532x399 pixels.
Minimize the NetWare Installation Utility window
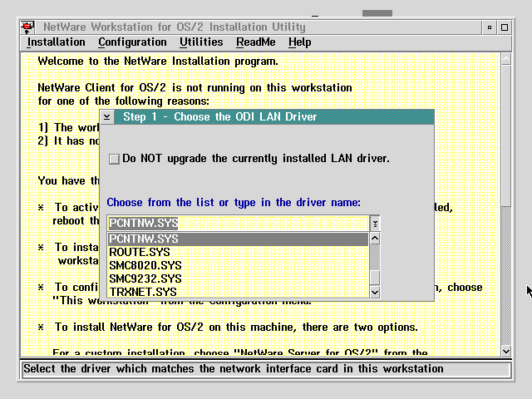(490, 27)
